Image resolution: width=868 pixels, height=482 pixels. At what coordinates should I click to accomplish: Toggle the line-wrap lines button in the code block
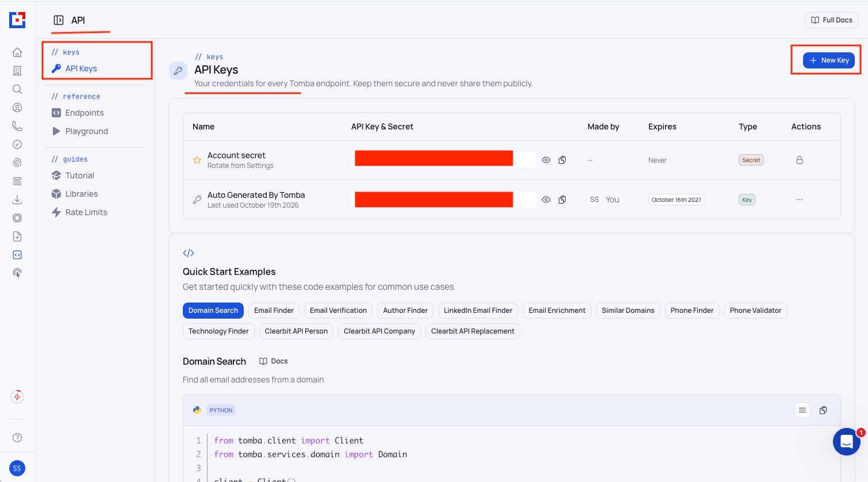coord(802,410)
